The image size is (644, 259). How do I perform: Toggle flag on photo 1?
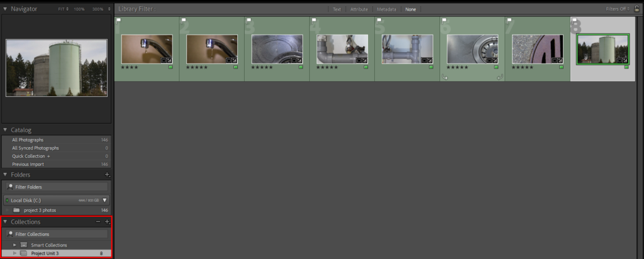click(119, 21)
